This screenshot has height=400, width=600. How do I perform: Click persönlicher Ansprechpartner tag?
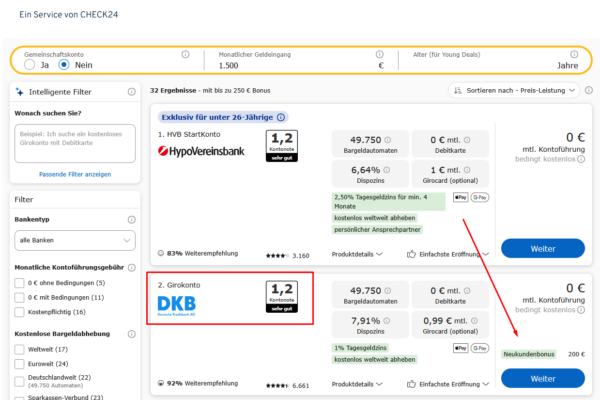tap(377, 229)
